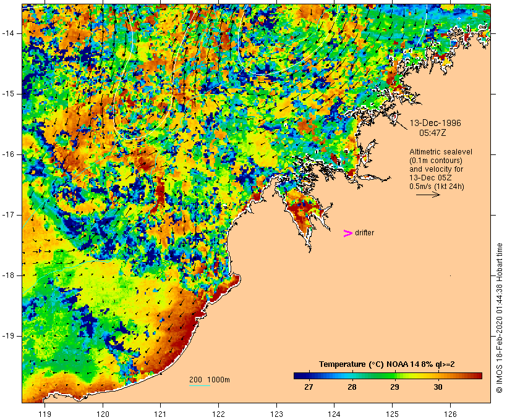The height and width of the screenshot is (420, 507).
Task: Click longitude axis label '125'
Action: pyautogui.click(x=392, y=414)
